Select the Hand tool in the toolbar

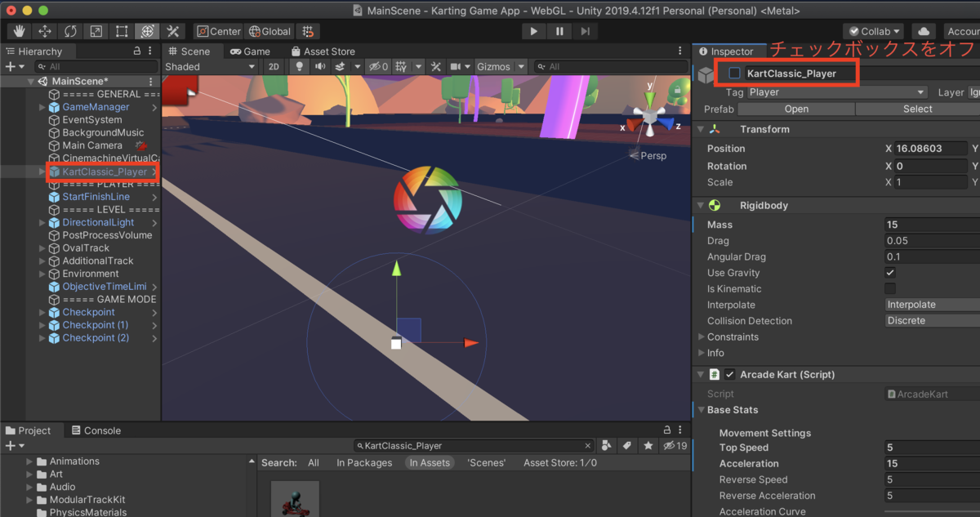(20, 31)
